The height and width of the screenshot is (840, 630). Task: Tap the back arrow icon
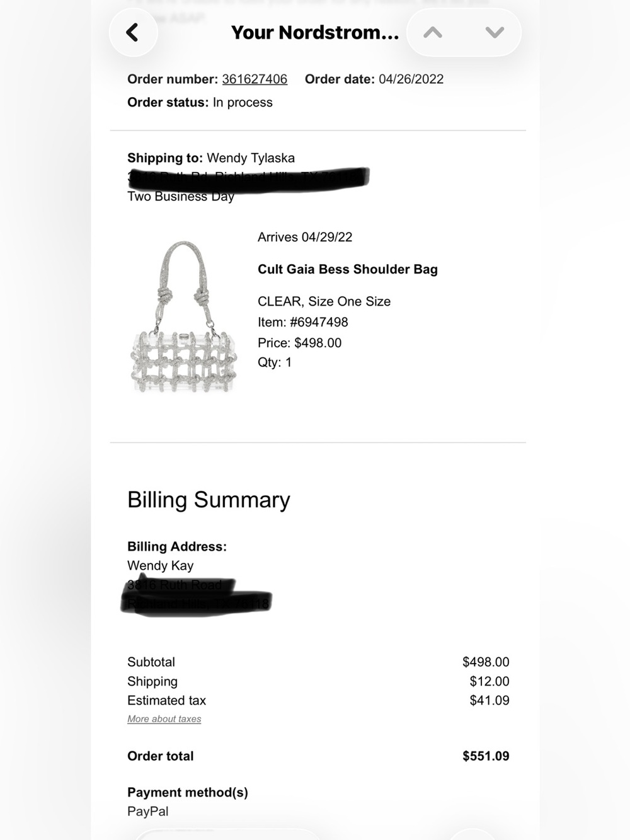(132, 32)
